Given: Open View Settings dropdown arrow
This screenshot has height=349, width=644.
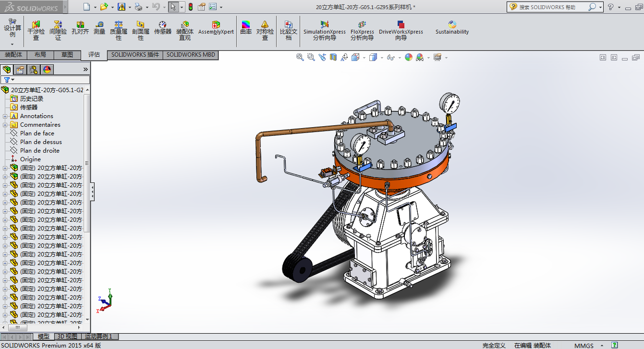Looking at the screenshot, I should pos(446,58).
